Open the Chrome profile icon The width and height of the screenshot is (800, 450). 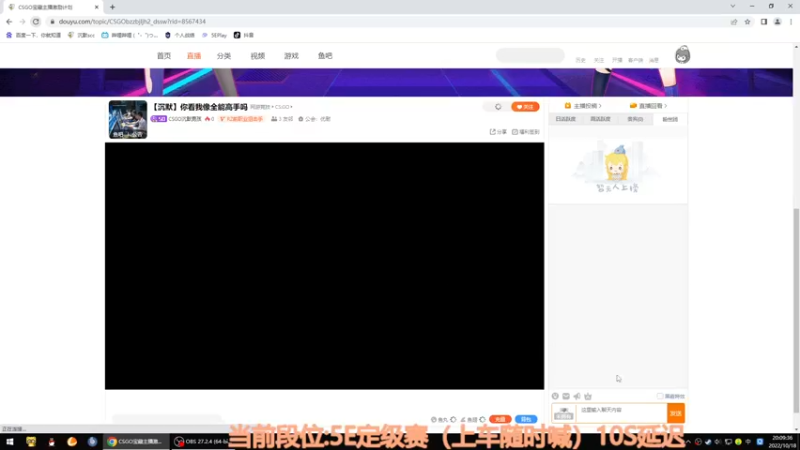click(778, 21)
